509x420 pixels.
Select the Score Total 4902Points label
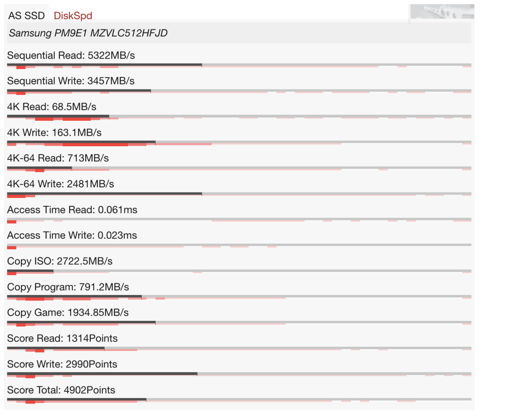(61, 390)
